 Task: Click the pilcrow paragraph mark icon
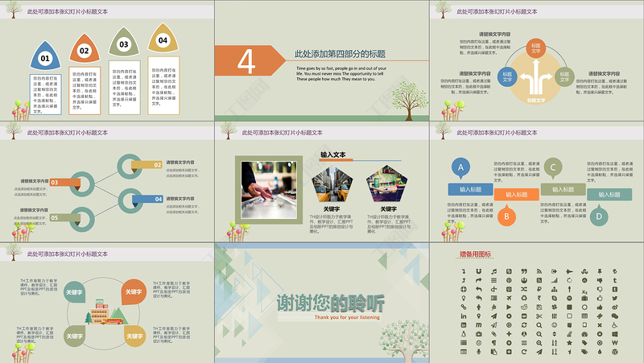click(x=494, y=343)
